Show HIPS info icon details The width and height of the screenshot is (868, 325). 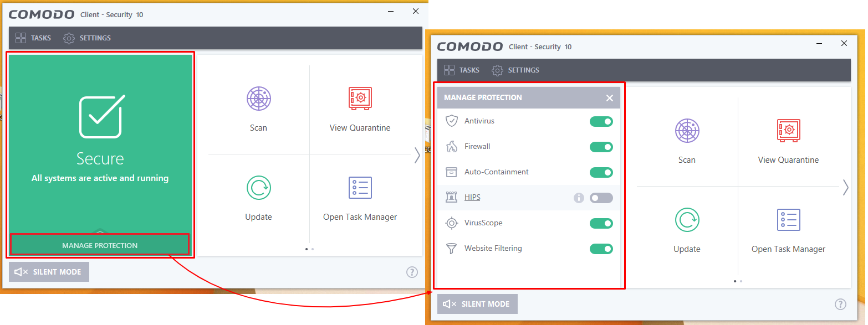(x=579, y=198)
